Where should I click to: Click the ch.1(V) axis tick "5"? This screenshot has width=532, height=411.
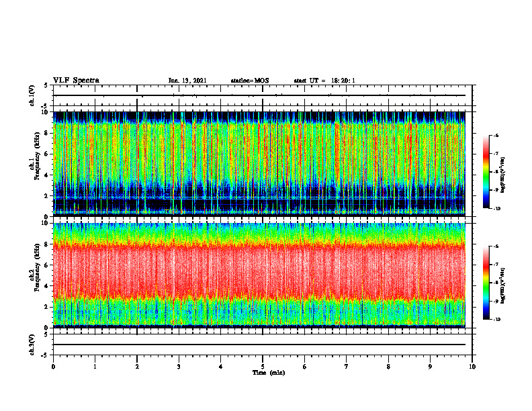tap(46, 85)
